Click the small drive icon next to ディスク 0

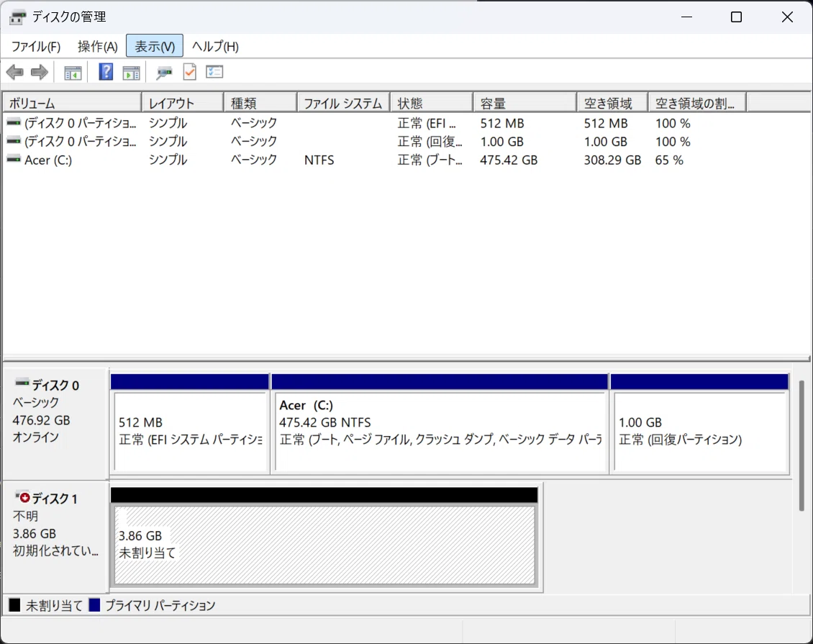tap(22, 384)
